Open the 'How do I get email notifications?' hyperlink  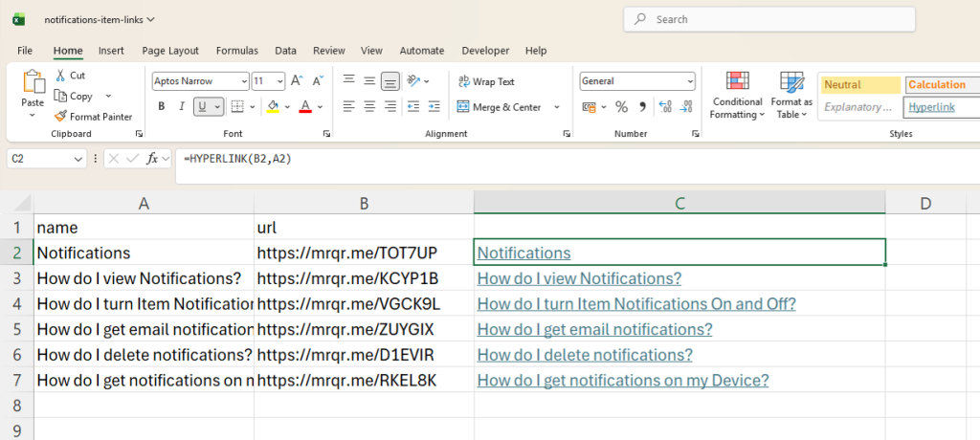click(594, 329)
